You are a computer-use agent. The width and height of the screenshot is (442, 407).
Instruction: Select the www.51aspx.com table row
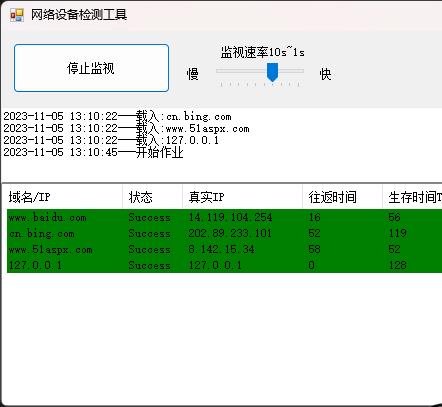(224, 249)
